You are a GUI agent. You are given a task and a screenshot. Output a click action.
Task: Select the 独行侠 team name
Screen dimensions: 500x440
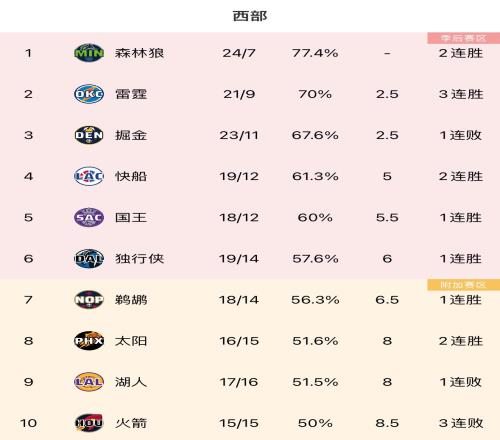pos(139,258)
